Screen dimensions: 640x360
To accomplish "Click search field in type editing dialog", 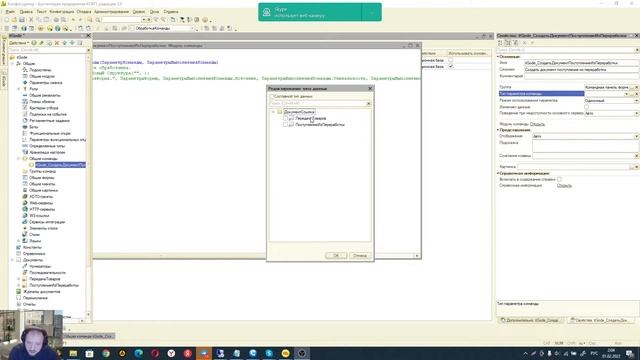I will tap(318, 104).
